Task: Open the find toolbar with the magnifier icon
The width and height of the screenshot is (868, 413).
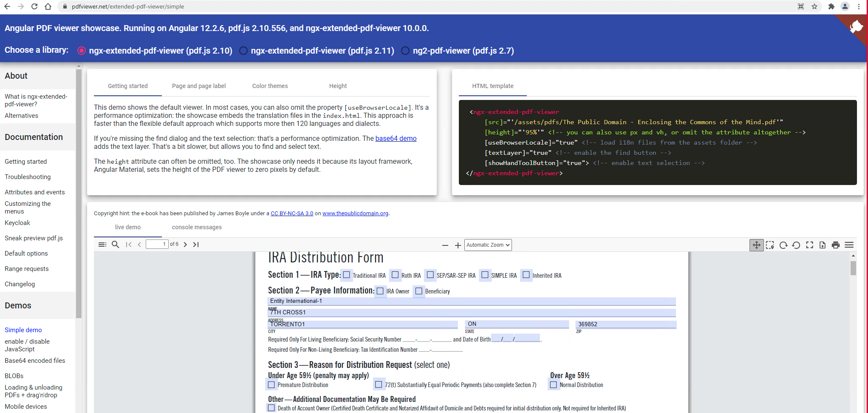Action: [115, 245]
